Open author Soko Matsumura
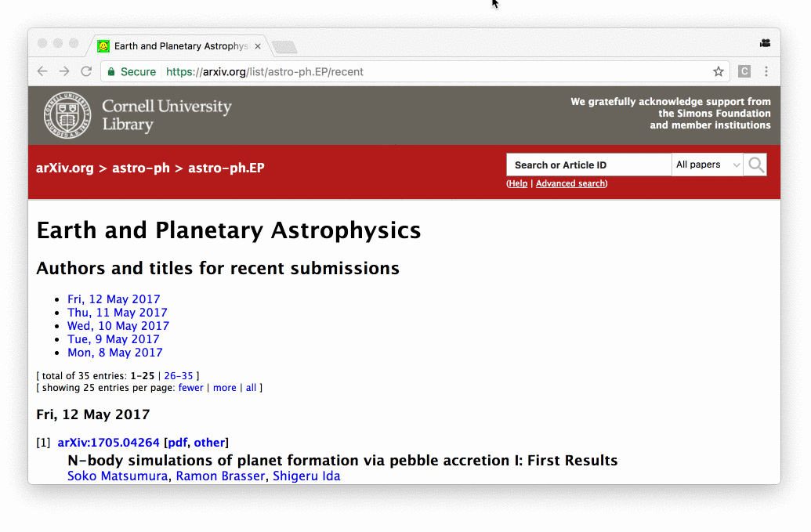Screen dimensions: 811x532 [118, 476]
